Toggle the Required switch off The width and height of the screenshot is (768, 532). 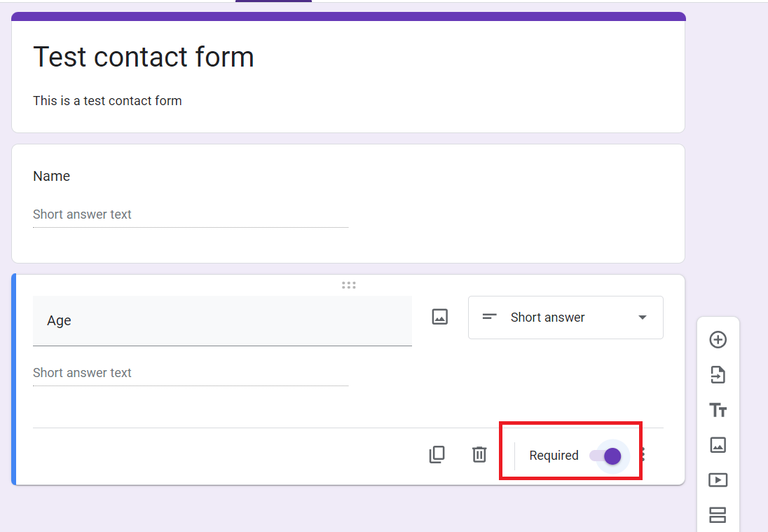click(x=605, y=456)
